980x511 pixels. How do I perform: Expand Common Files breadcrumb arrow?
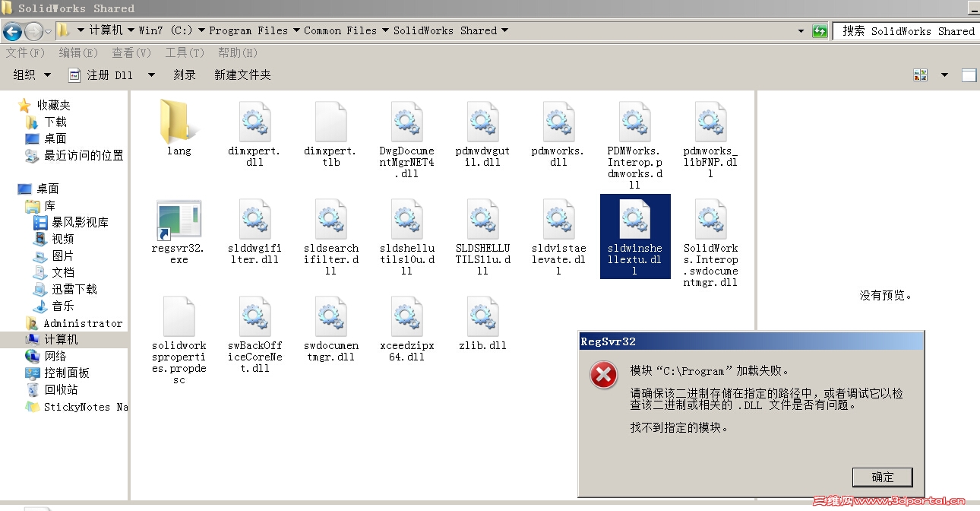pyautogui.click(x=385, y=30)
